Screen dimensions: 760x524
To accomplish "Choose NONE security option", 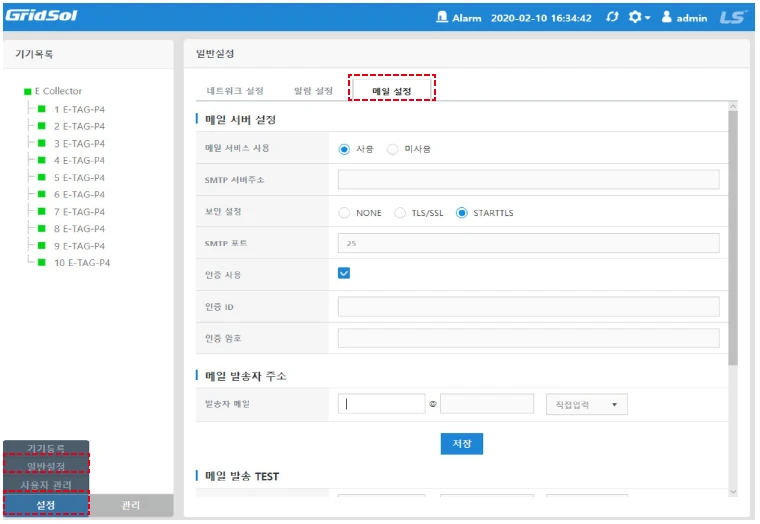I will point(344,213).
